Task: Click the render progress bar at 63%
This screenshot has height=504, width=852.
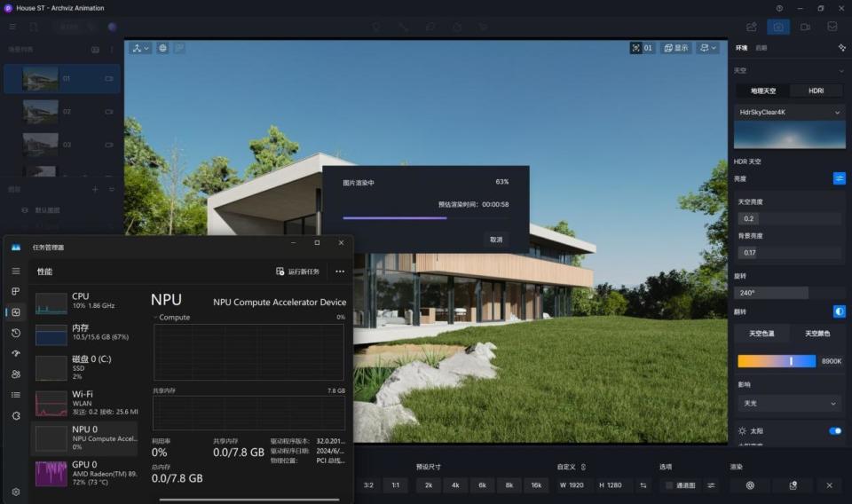Action: 427,217
